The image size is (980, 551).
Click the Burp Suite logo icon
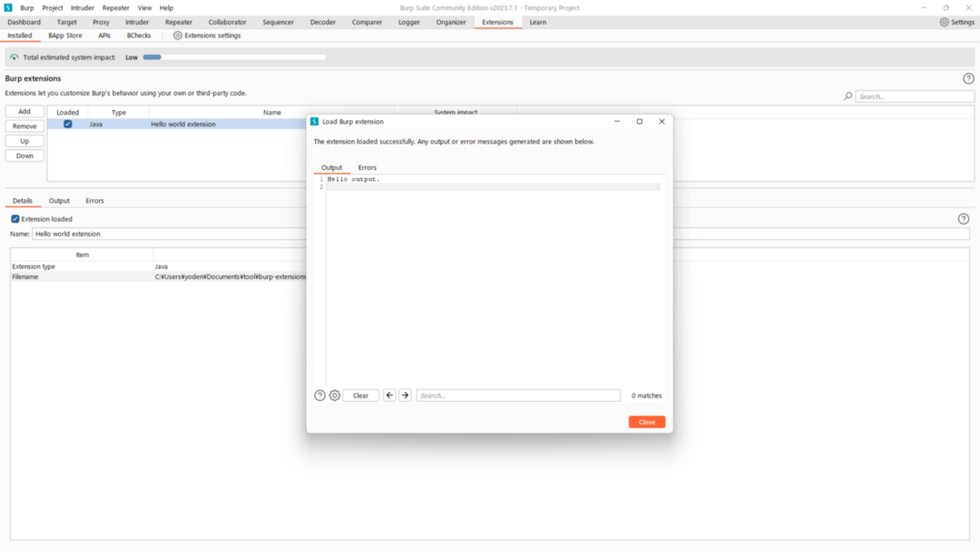click(x=8, y=8)
